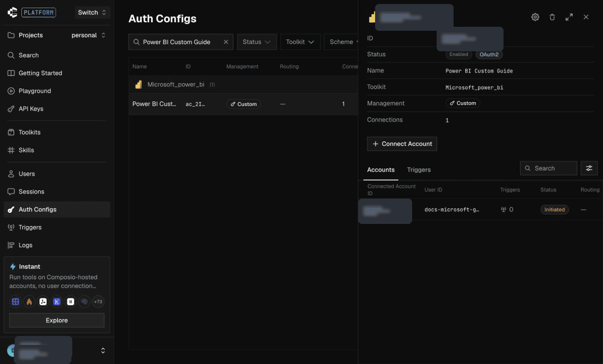Screen dimensions: 603x364
Task: Collapse the Microsoft_power_bi group row
Action: click(x=244, y=84)
